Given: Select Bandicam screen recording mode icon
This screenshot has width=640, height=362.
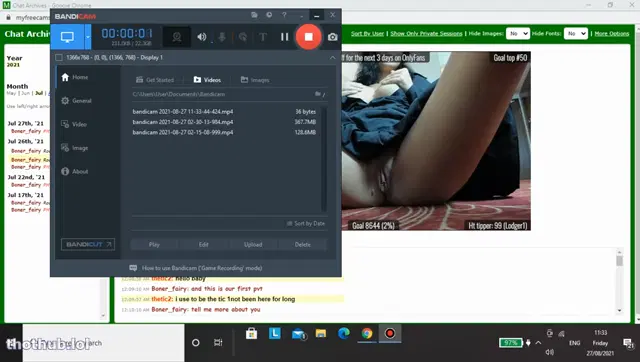Looking at the screenshot, I should [x=67, y=37].
